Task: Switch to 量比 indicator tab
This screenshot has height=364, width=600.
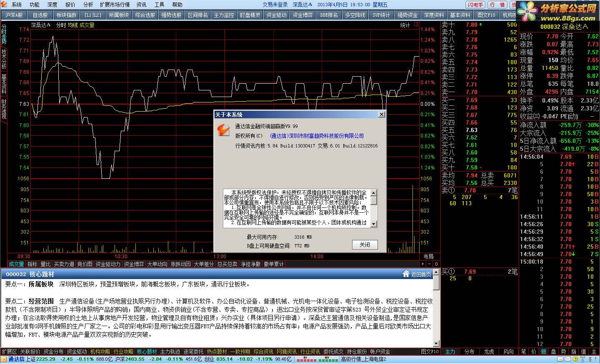Action: pyautogui.click(x=45, y=264)
